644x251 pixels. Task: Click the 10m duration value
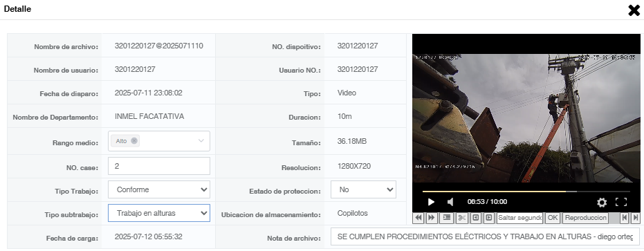344,116
